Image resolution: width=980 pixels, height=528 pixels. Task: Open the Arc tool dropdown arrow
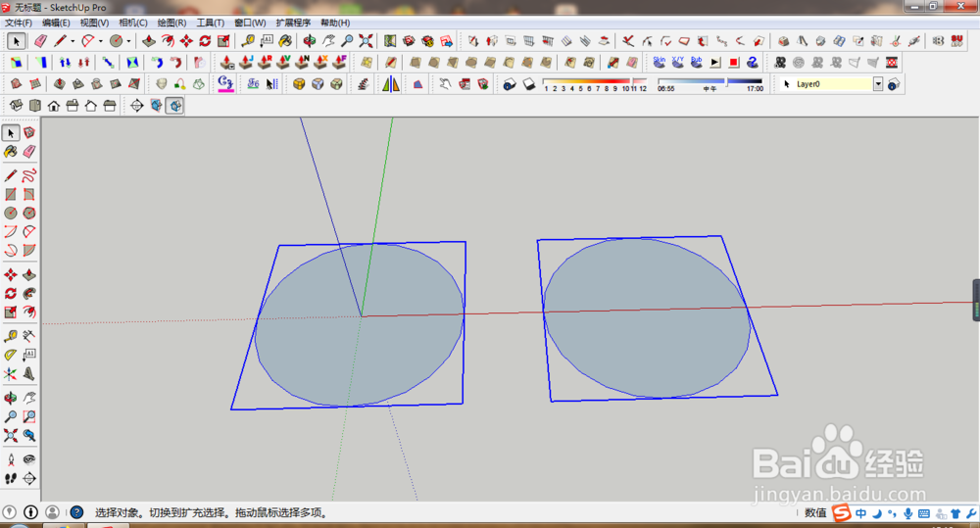pos(101,41)
